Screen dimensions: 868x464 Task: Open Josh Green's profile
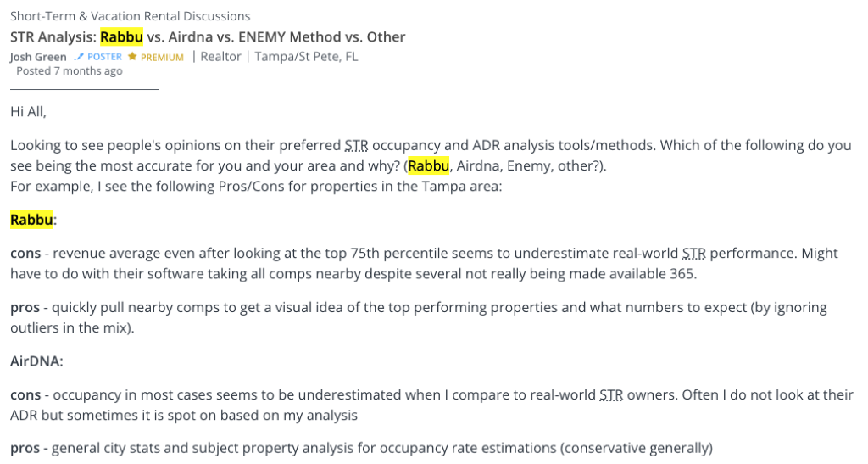click(38, 57)
